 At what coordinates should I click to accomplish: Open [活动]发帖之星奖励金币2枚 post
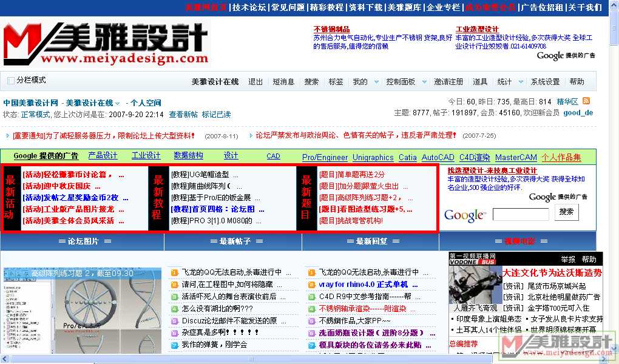[75, 198]
